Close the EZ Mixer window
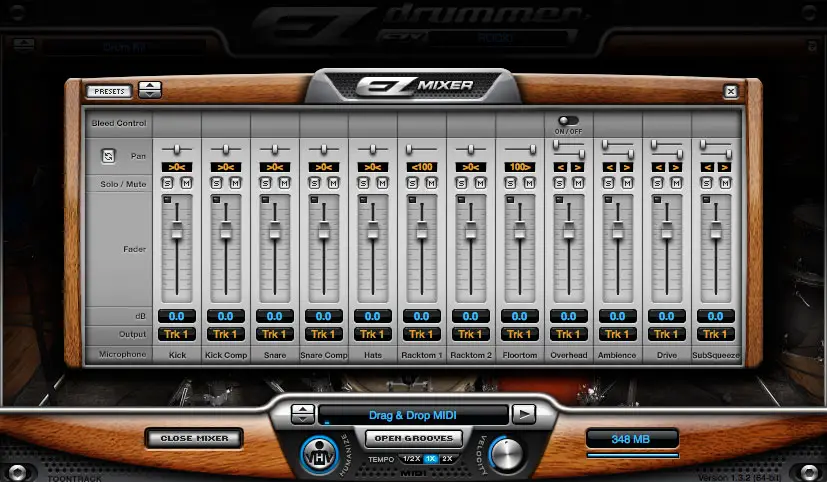827x482 pixels. 730,91
